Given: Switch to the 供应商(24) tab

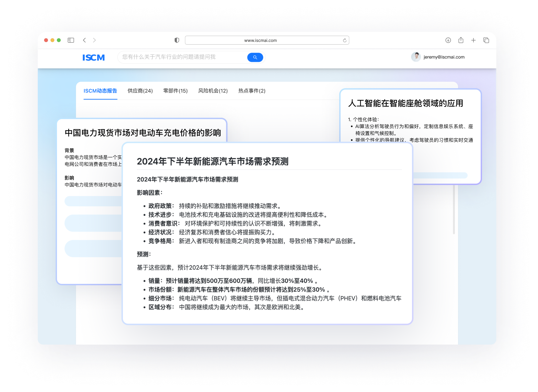Looking at the screenshot, I should click(x=140, y=91).
